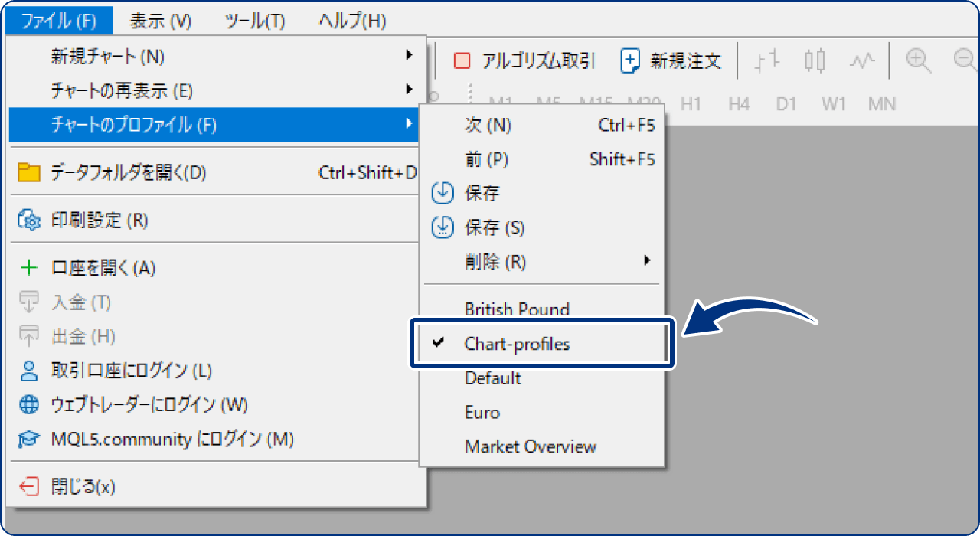
Task: Choose ウェブトレーダーにログイン (W)
Action: coord(215,404)
